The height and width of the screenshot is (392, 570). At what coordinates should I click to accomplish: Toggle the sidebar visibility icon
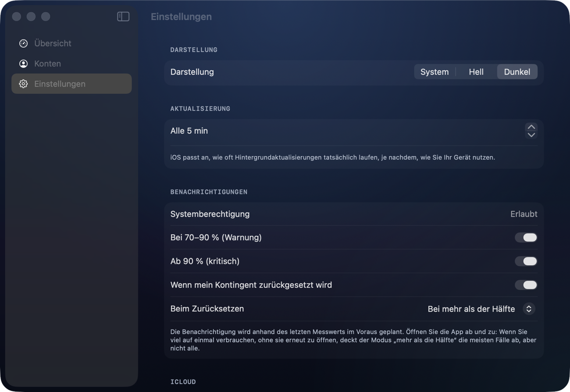123,17
